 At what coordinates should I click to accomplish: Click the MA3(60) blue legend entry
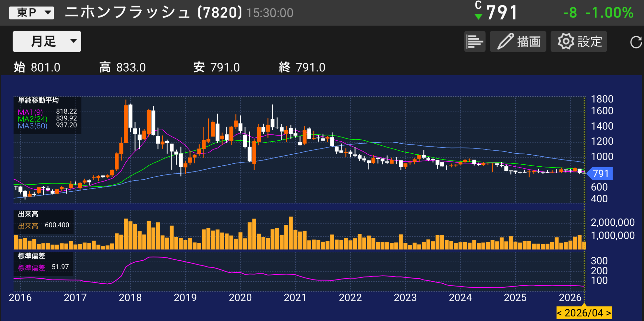pyautogui.click(x=32, y=126)
